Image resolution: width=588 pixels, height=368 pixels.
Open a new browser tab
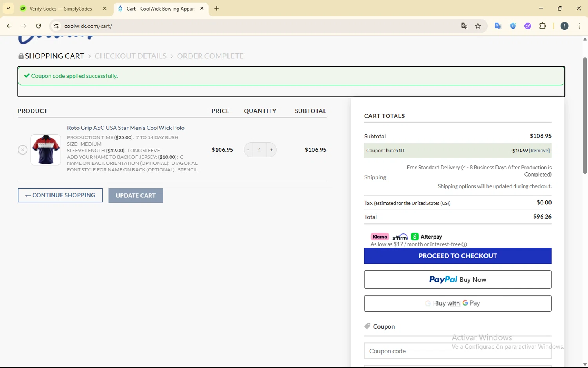tap(216, 9)
